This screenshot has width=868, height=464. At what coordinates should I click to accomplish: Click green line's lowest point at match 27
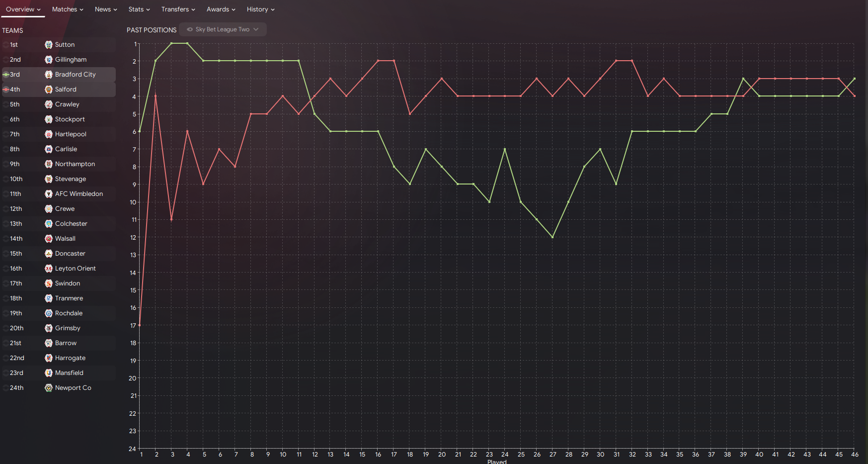pyautogui.click(x=552, y=237)
